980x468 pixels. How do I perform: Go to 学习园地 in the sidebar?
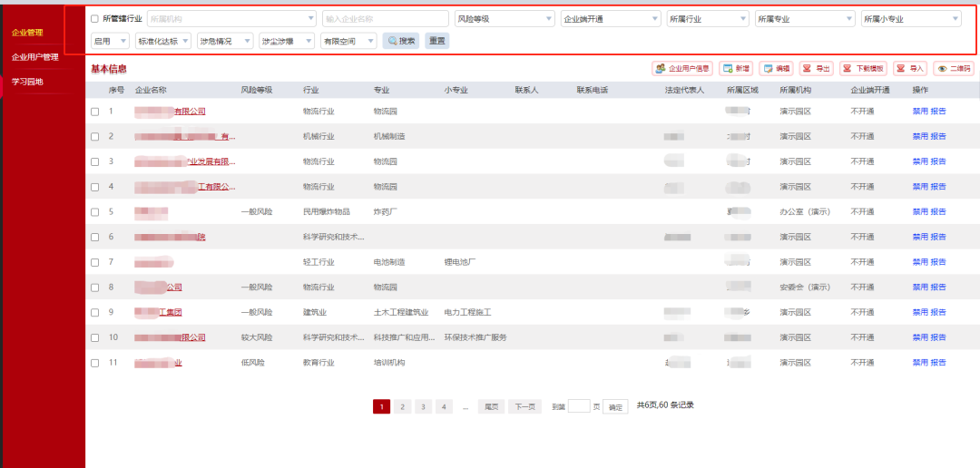[27, 82]
